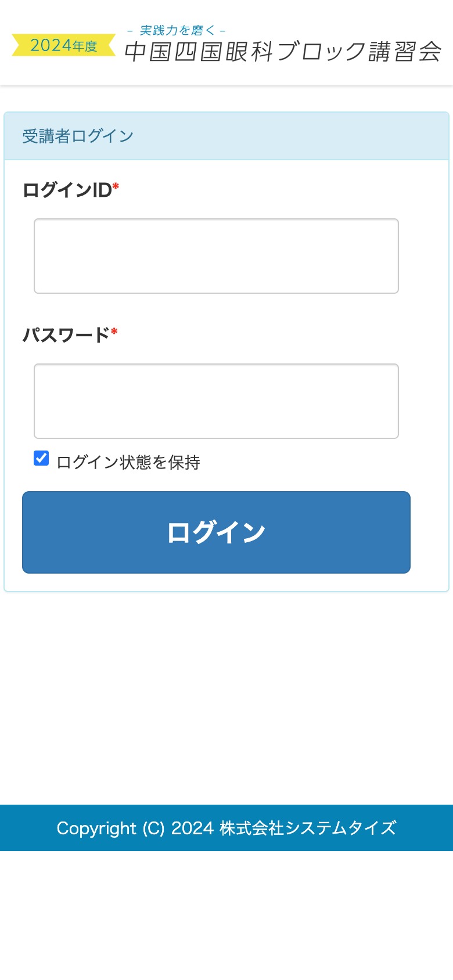Click the 受講者ログイン panel header
Image resolution: width=453 pixels, height=980 pixels.
(78, 136)
